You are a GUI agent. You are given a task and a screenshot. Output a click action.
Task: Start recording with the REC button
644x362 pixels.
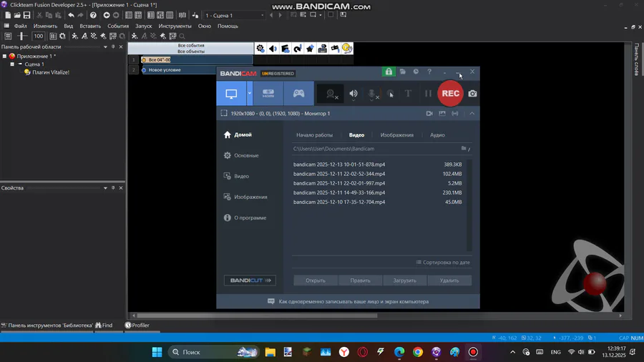click(450, 94)
